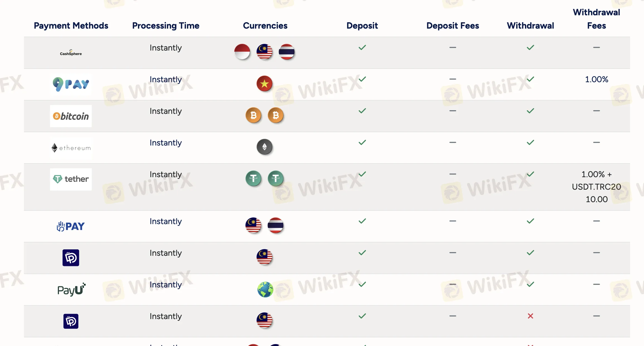Click the Processing Time column header
Viewport: 644px width, 346px height.
166,26
